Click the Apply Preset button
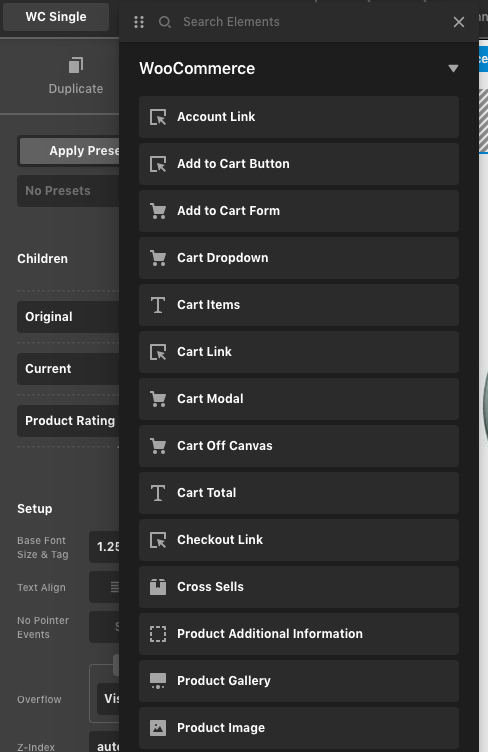This screenshot has width=488, height=752. pos(69,151)
